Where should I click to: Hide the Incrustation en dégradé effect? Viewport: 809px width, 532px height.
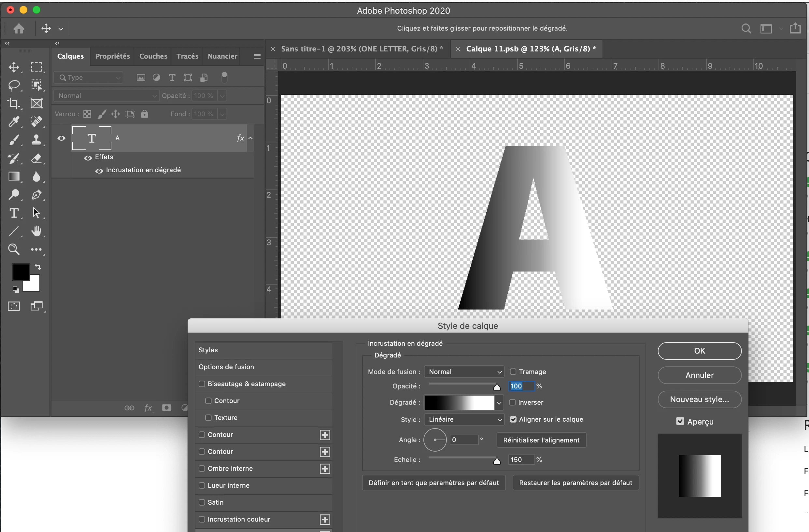(x=99, y=171)
